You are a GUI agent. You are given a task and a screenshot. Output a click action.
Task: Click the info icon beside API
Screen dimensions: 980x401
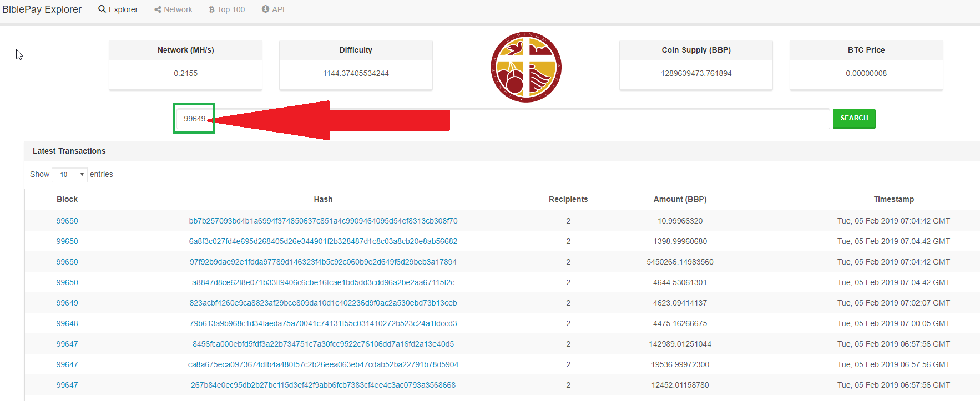tap(265, 9)
